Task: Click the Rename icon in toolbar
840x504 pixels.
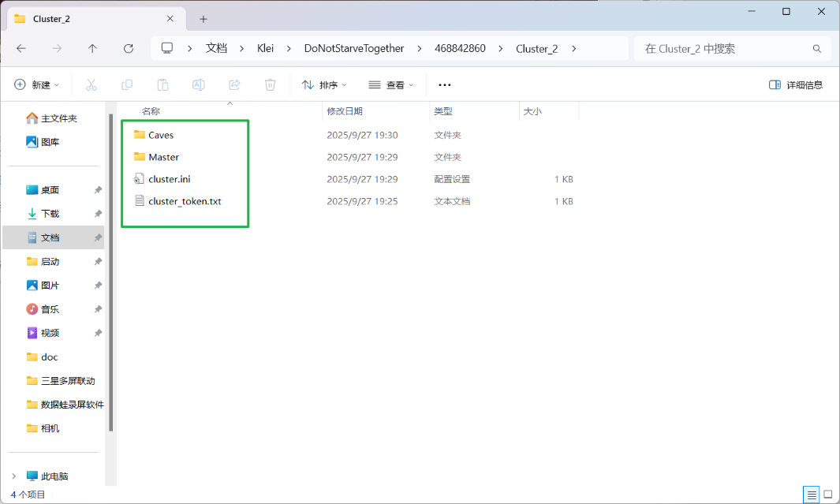Action: (x=199, y=84)
